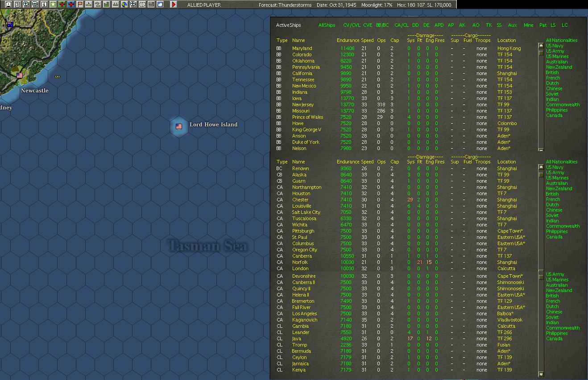The width and height of the screenshot is (588, 380).
Task: Click the crosshair target toolbar icon
Action: [x=133, y=4]
